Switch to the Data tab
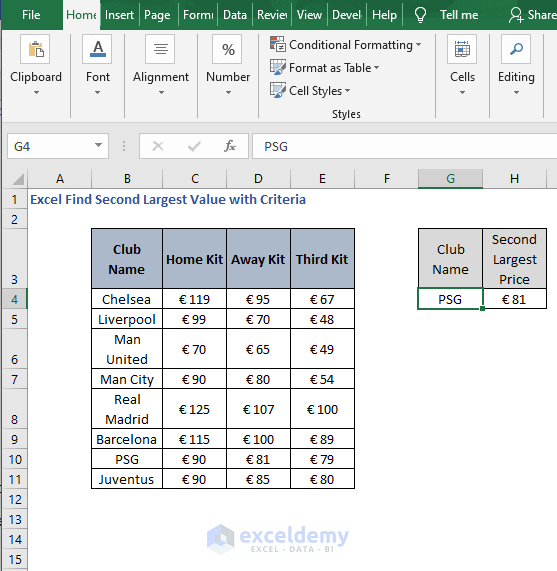Screen dimensions: 557x571 [235, 15]
